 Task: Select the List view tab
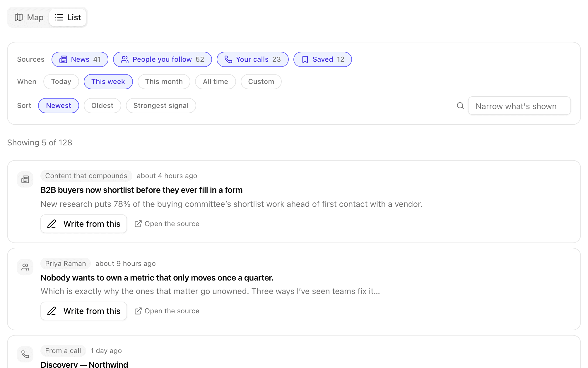click(x=68, y=18)
